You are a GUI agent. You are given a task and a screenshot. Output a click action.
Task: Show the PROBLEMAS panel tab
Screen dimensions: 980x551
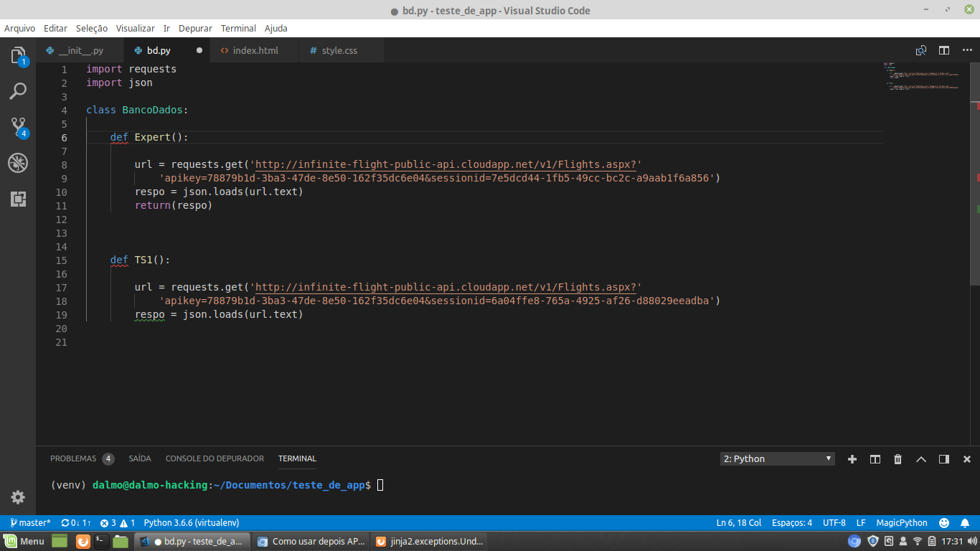pos(82,458)
